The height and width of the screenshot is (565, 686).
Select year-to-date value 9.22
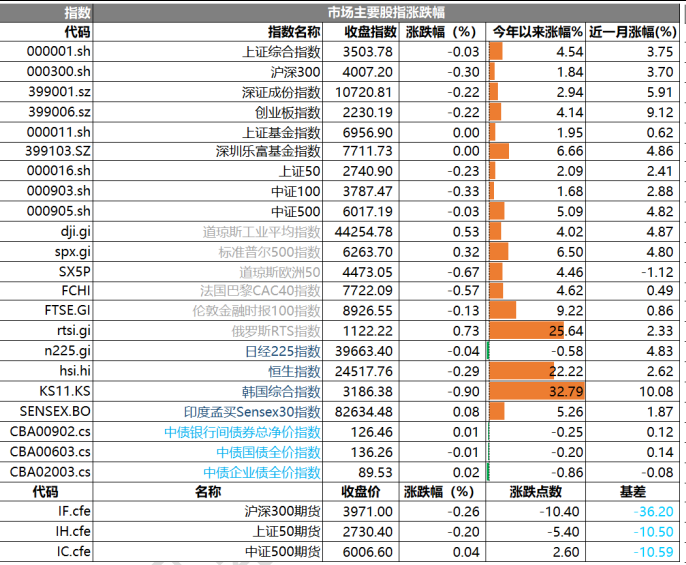(x=536, y=310)
